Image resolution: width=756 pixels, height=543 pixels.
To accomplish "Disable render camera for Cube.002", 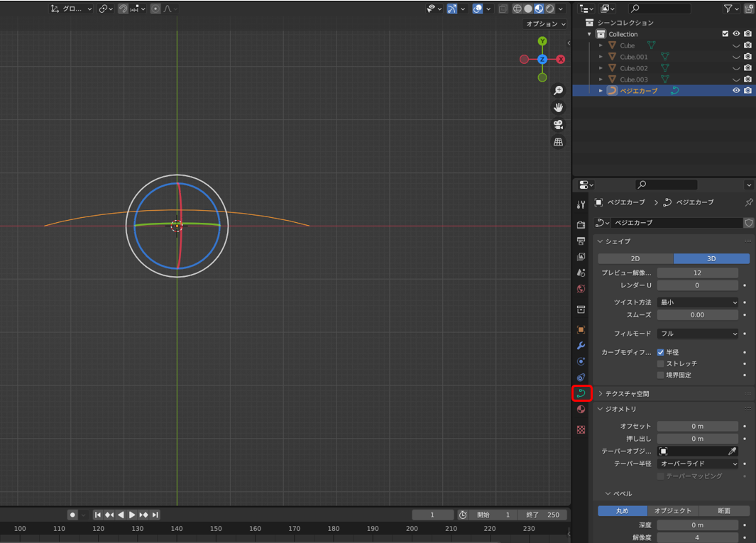I will pyautogui.click(x=747, y=68).
